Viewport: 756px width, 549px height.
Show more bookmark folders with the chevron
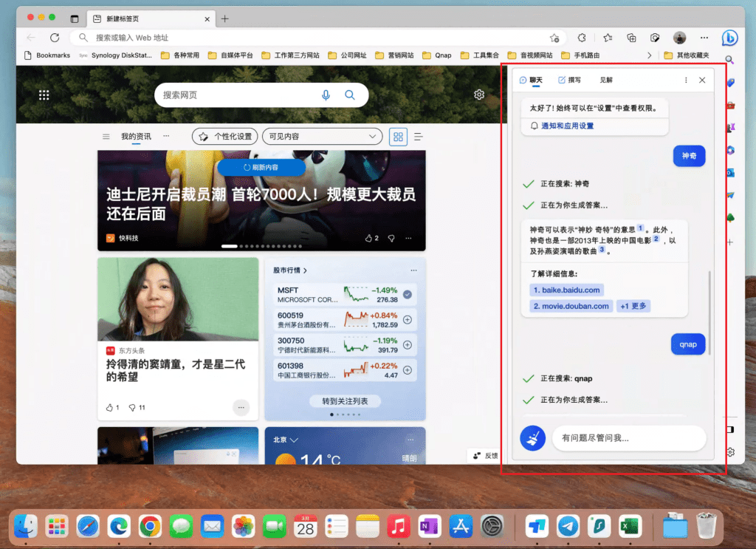click(649, 55)
